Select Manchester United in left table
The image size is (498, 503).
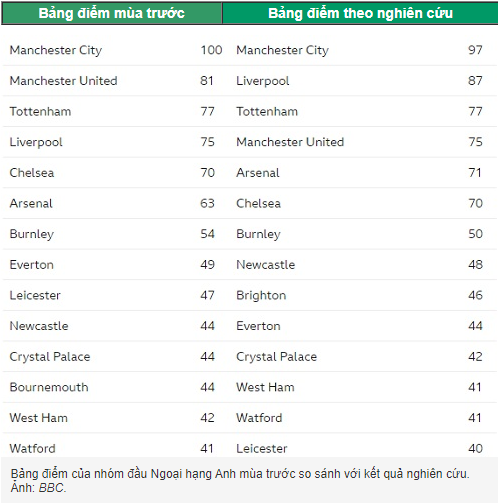(63, 81)
